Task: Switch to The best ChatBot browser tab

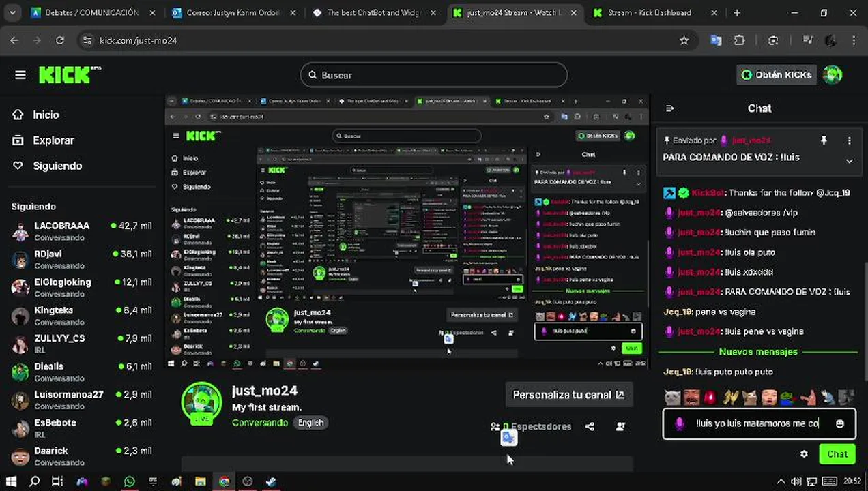Action: click(374, 12)
